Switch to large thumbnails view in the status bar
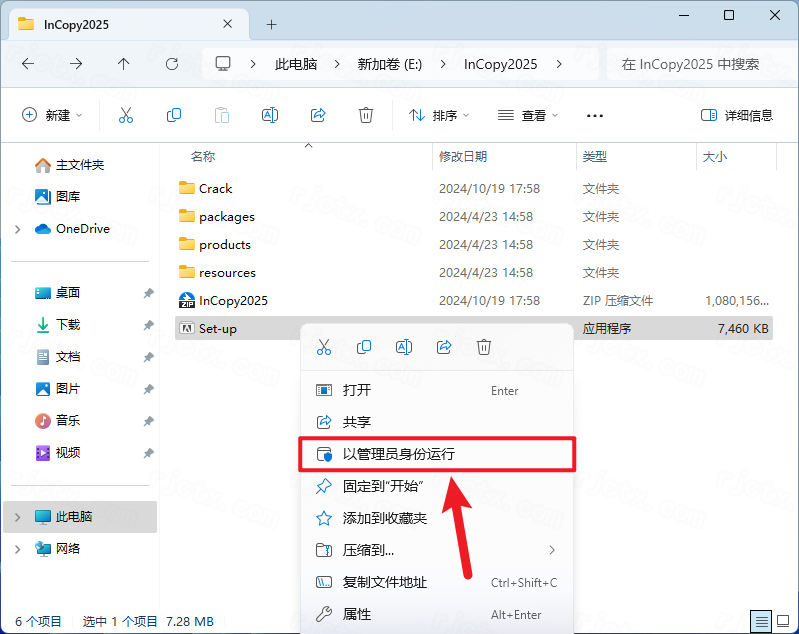The width and height of the screenshot is (799, 634). click(x=782, y=621)
